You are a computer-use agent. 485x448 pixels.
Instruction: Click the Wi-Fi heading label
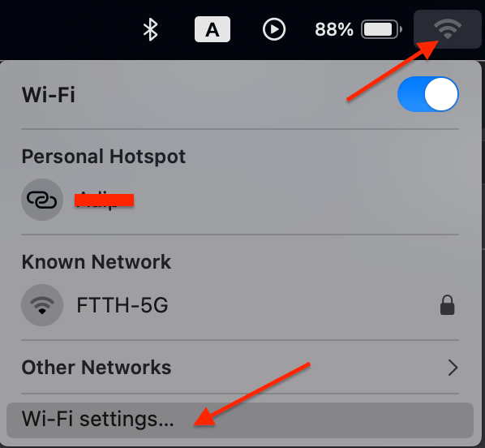click(x=48, y=94)
